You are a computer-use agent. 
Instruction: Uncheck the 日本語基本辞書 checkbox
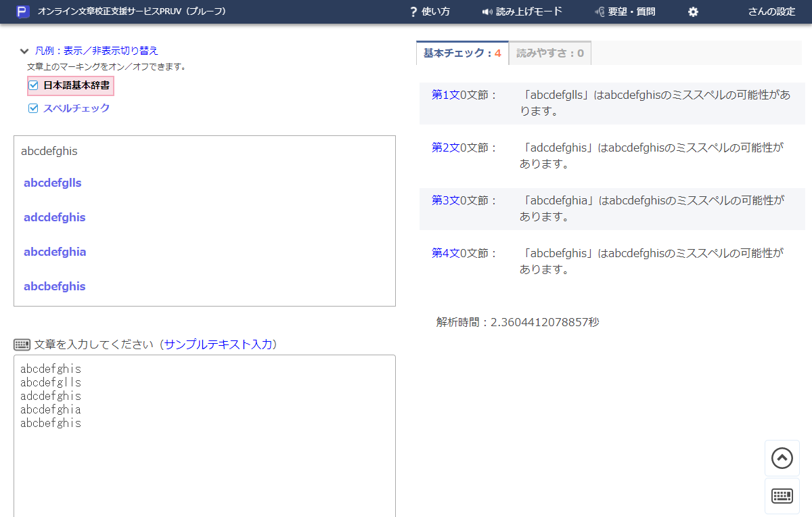click(32, 85)
